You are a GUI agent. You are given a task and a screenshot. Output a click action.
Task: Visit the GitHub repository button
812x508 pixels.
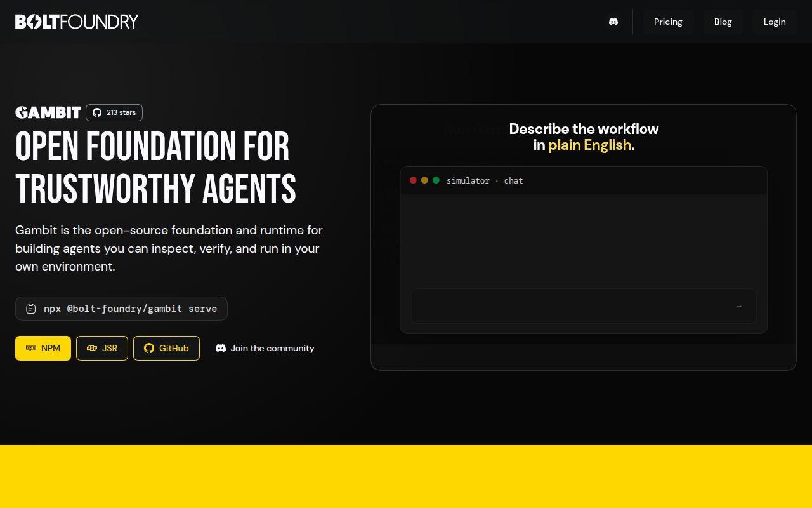pos(166,348)
